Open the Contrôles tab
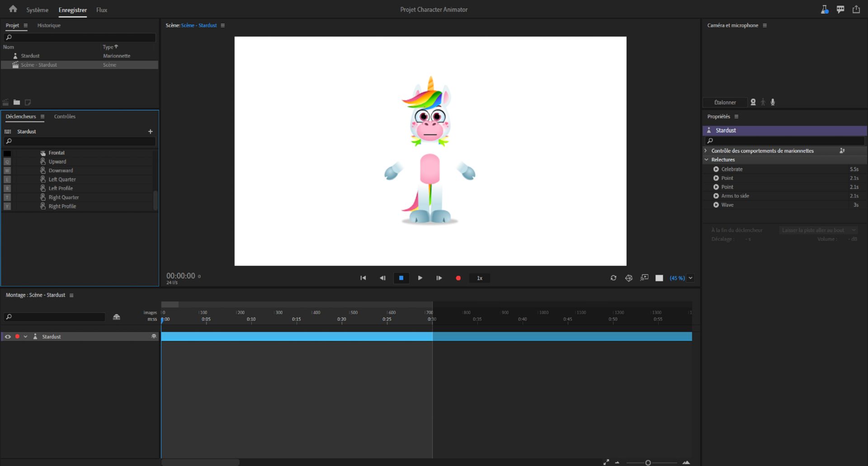 (x=65, y=117)
